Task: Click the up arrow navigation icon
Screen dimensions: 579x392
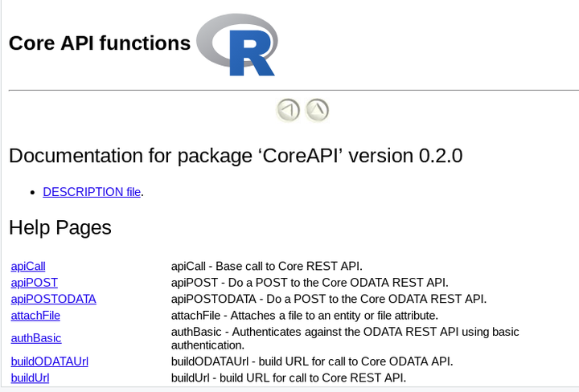Action: (318, 110)
